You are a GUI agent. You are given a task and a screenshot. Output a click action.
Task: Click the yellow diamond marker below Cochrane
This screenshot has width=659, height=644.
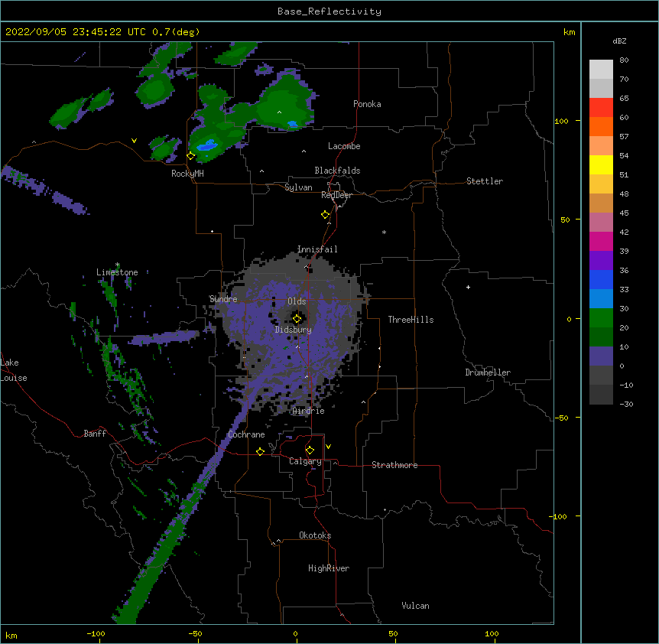coord(260,451)
